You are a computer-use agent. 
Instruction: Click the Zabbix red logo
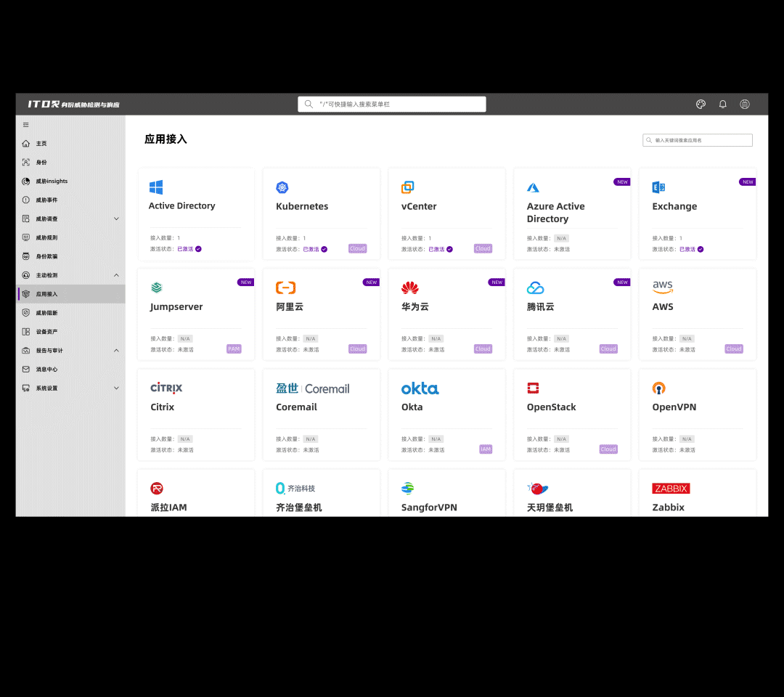[x=671, y=489]
